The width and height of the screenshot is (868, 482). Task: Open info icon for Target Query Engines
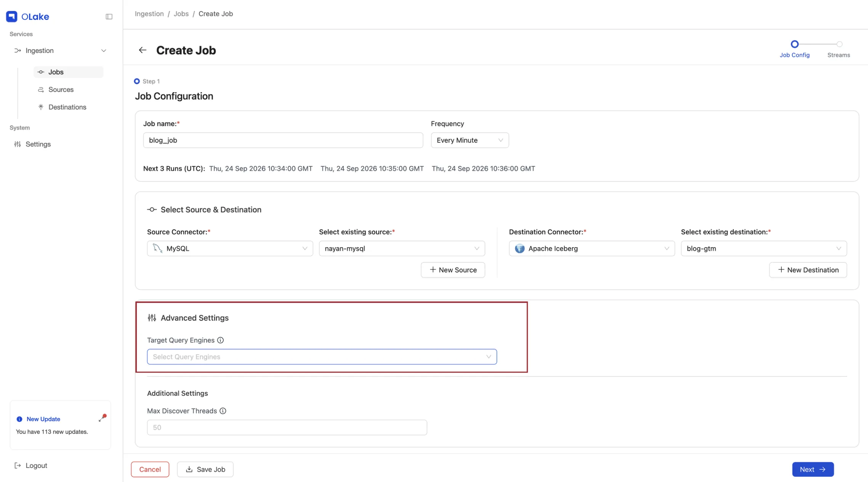[220, 340]
